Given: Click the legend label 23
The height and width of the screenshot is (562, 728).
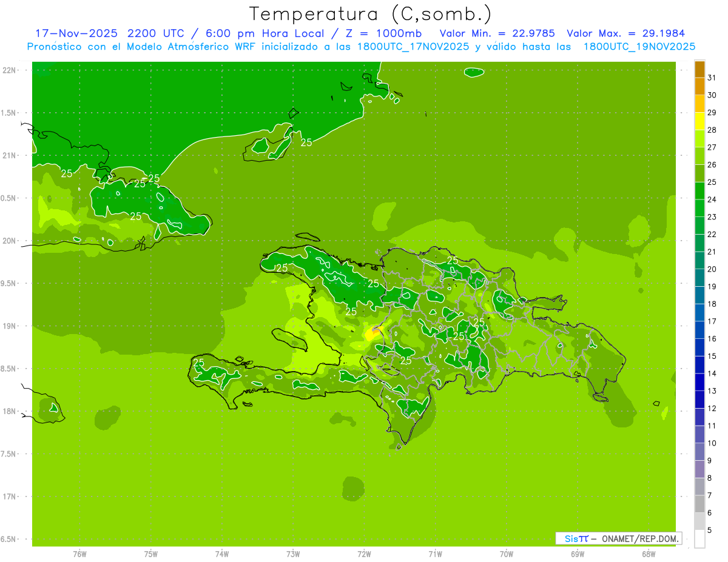Looking at the screenshot, I should (712, 217).
